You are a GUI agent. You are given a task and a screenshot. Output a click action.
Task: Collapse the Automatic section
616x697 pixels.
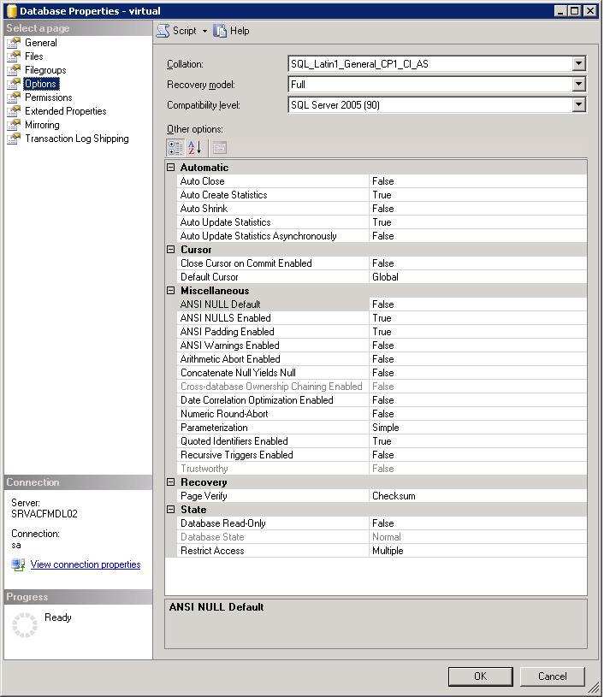coord(171,167)
